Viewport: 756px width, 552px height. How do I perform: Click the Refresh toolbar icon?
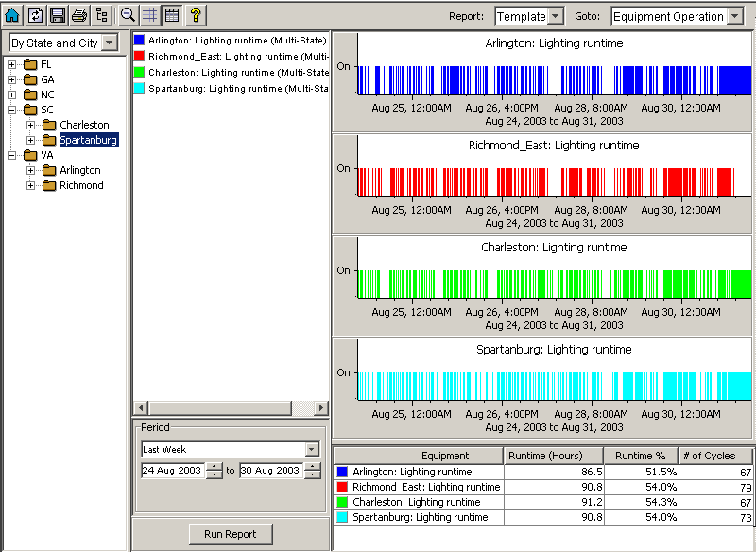click(35, 15)
